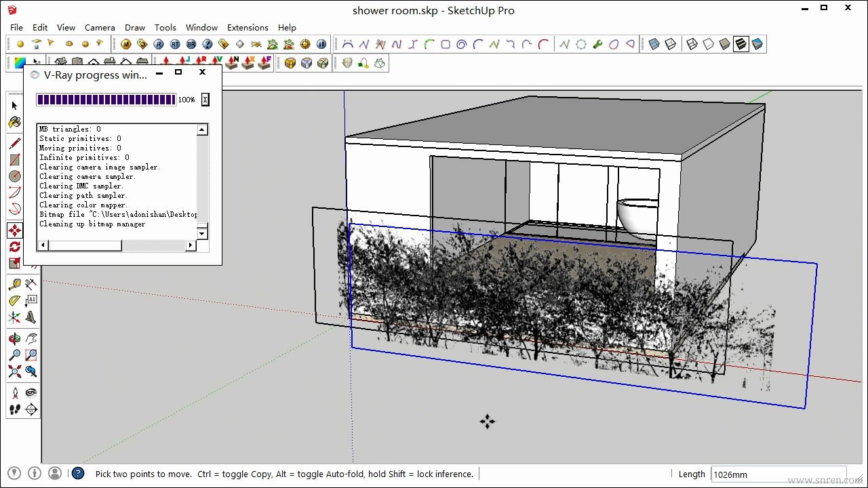
Task: Cancel render with X beside progress bar
Action: (x=205, y=100)
